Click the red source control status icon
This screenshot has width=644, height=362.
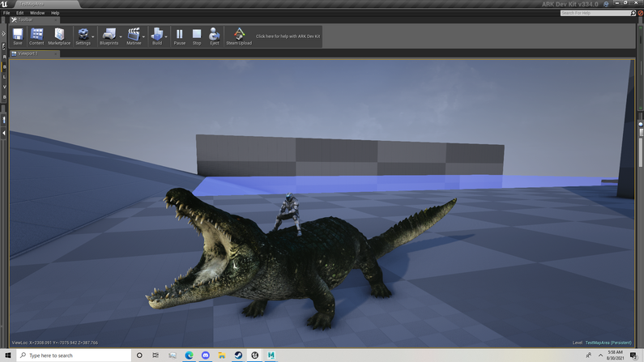click(x=640, y=13)
